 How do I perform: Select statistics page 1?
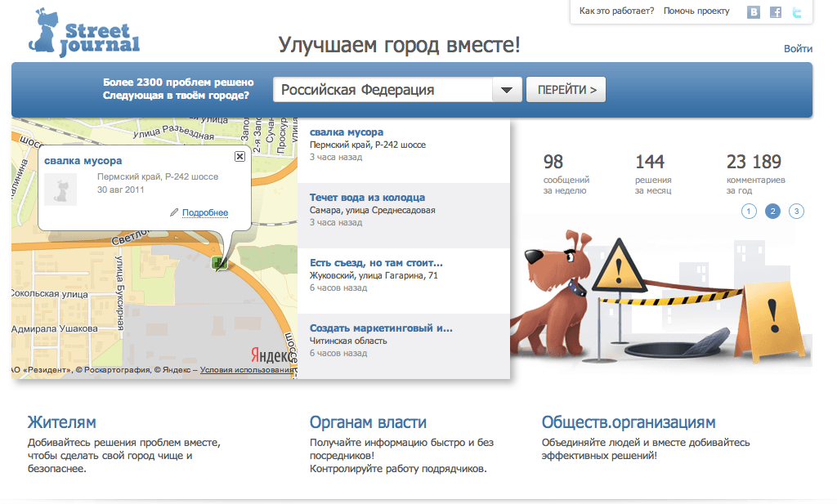click(748, 211)
